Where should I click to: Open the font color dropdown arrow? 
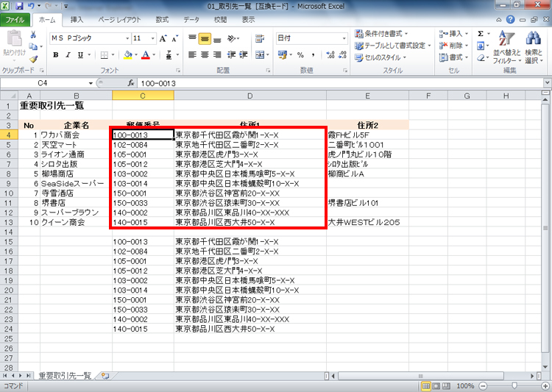tap(154, 55)
